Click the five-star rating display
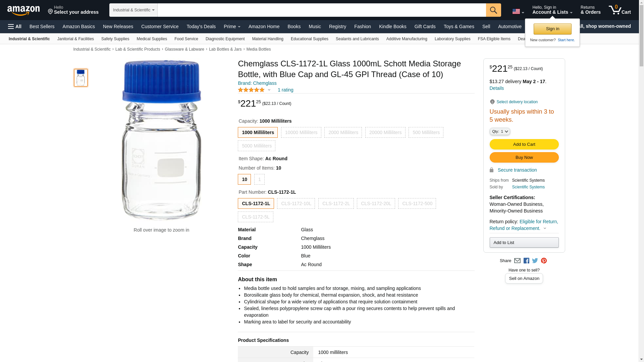This screenshot has height=362, width=644. coord(251,90)
